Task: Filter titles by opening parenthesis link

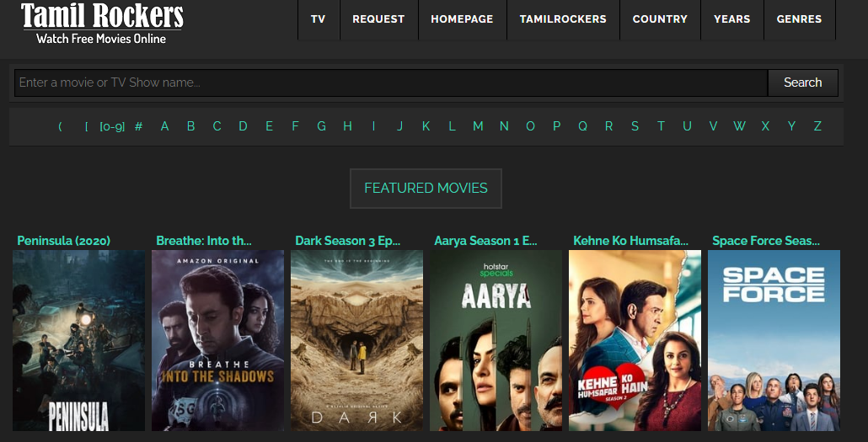Action: 60,126
